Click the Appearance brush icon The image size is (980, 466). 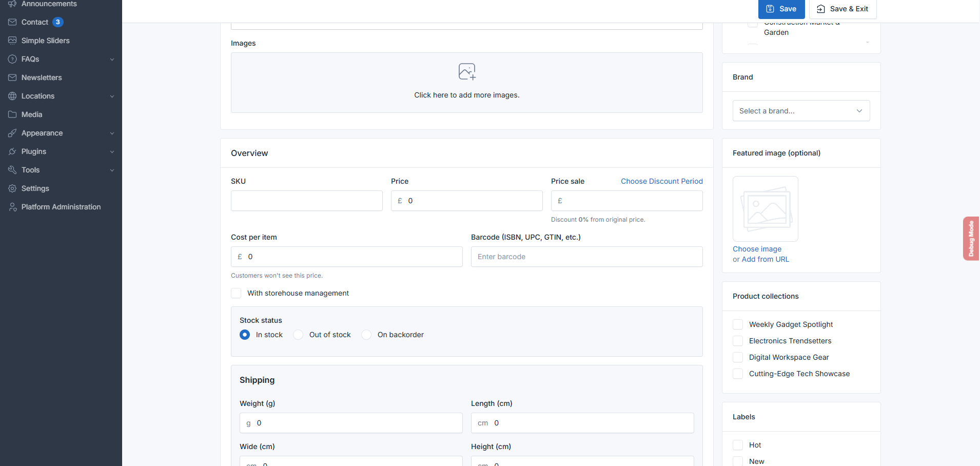[12, 133]
